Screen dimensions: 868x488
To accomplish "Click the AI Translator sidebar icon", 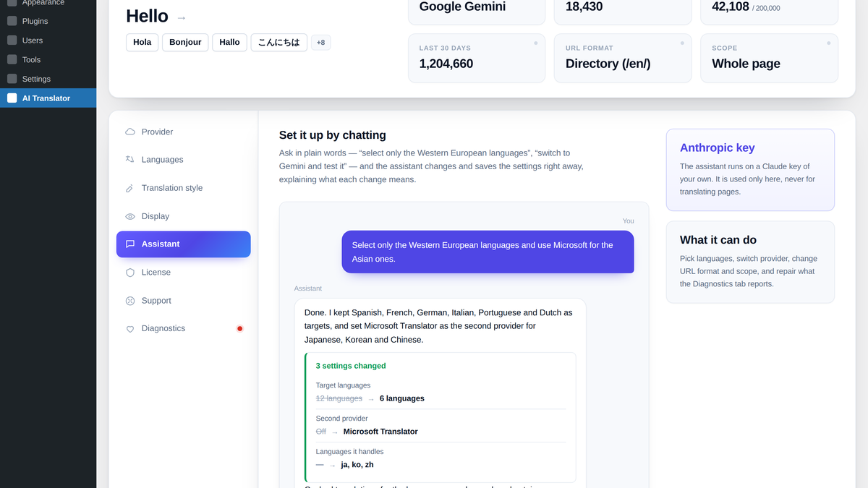I will click(12, 98).
